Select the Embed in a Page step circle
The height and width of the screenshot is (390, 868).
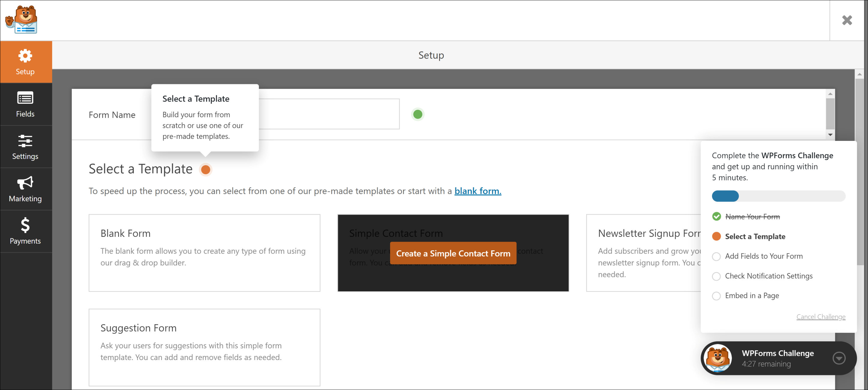click(x=716, y=296)
